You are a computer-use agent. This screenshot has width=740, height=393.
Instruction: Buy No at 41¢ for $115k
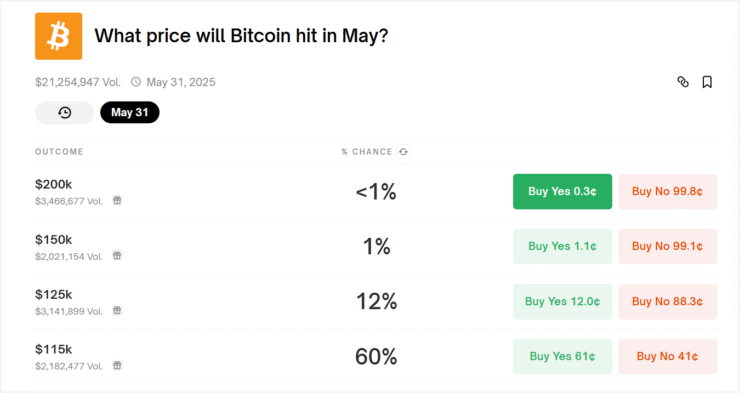[668, 356]
